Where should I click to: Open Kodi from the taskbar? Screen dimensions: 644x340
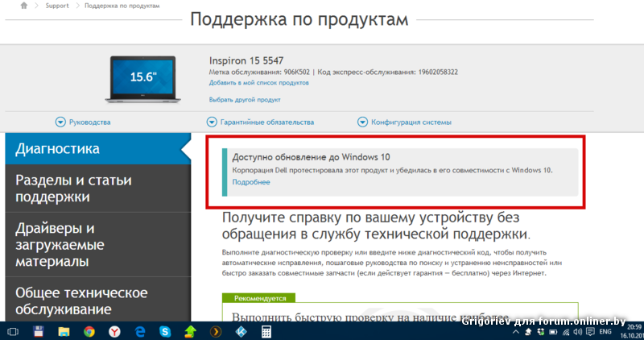point(241,331)
